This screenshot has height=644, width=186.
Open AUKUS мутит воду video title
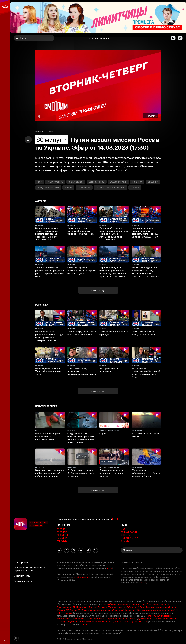(146, 435)
